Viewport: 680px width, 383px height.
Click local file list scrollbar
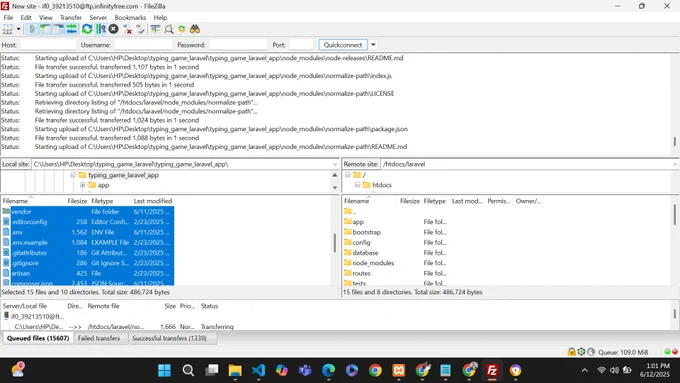[x=335, y=243]
